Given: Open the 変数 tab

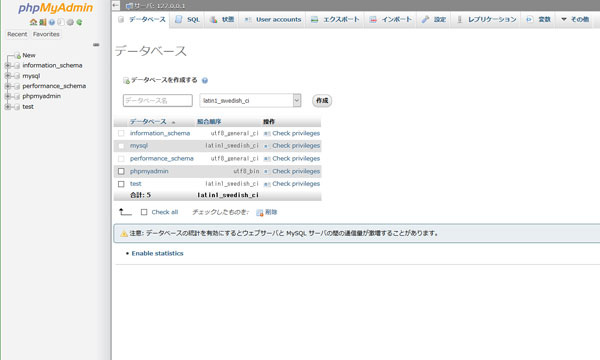Looking at the screenshot, I should coord(538,20).
